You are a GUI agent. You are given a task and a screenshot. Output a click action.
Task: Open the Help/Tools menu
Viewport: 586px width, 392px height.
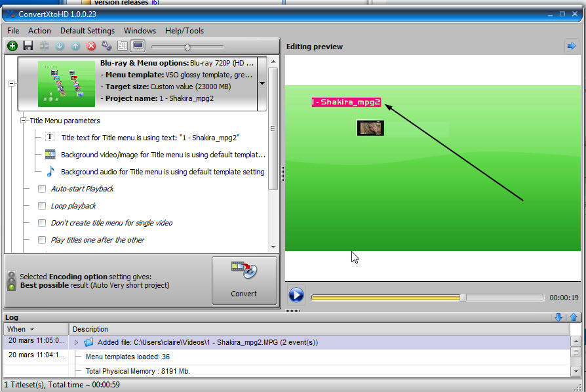185,31
